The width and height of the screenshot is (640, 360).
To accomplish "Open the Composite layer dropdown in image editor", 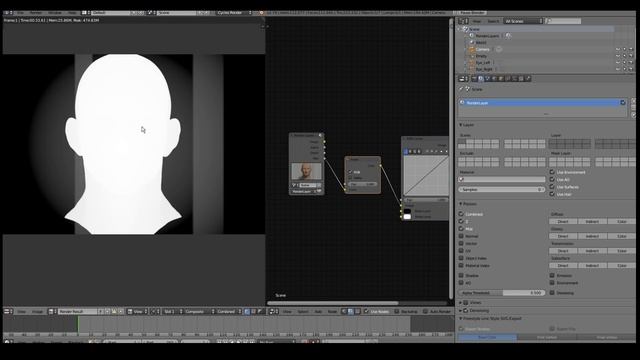I will [x=199, y=311].
